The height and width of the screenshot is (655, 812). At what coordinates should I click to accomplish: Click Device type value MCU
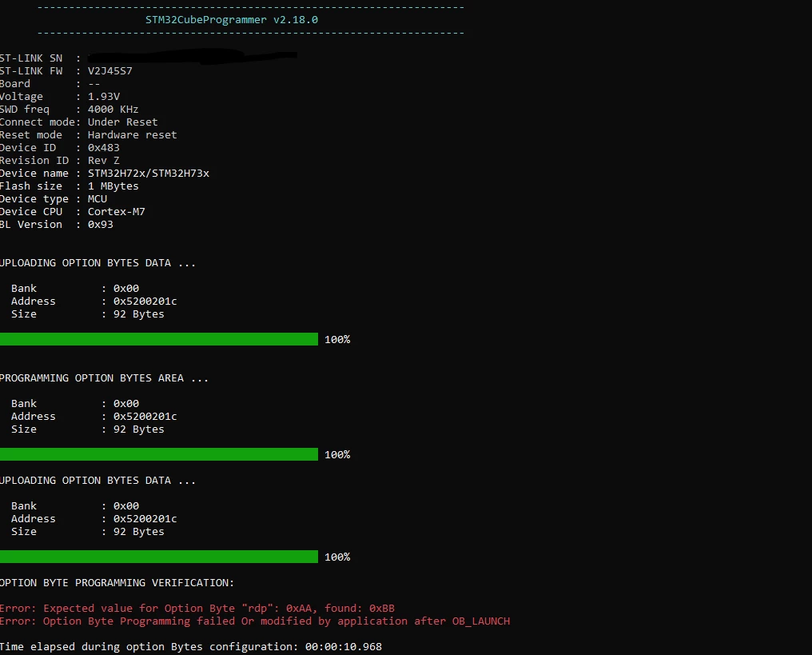[x=98, y=199]
